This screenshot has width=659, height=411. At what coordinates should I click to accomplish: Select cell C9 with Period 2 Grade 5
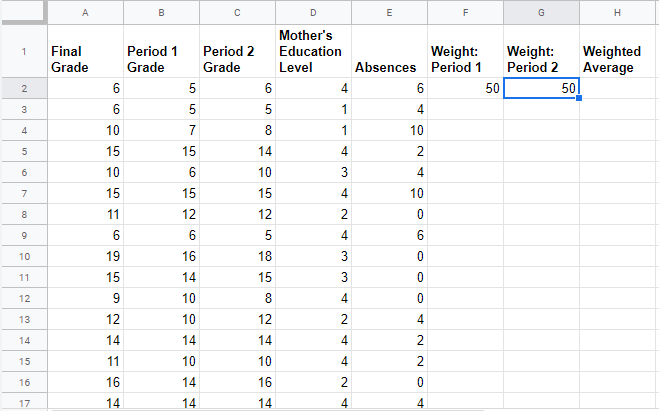(x=237, y=235)
